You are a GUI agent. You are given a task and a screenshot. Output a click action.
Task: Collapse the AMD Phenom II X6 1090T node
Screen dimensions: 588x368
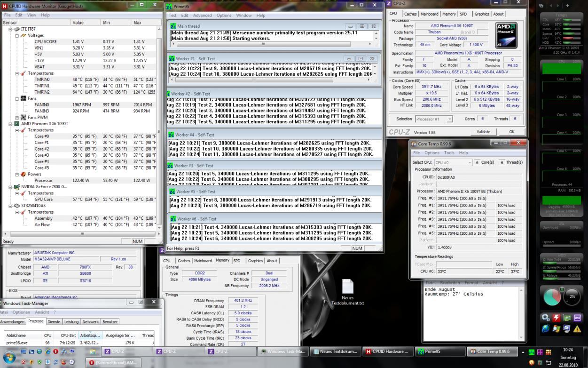[11, 124]
